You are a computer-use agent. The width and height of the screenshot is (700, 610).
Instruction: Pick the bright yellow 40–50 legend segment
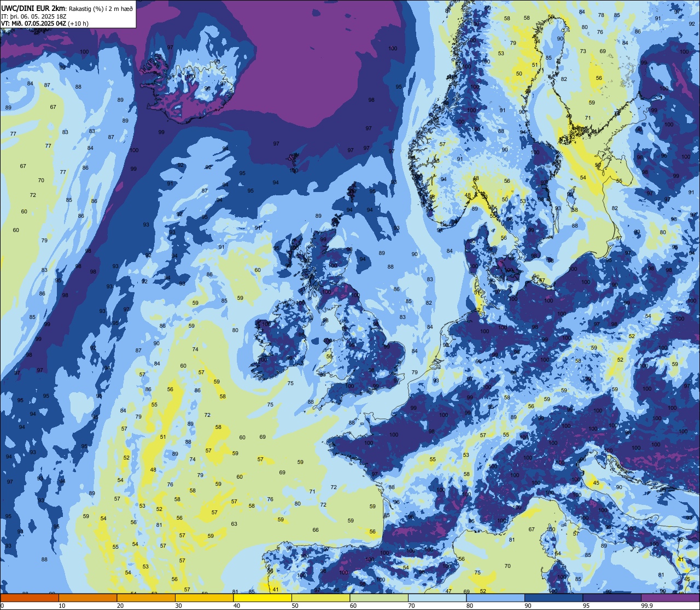[262, 597]
